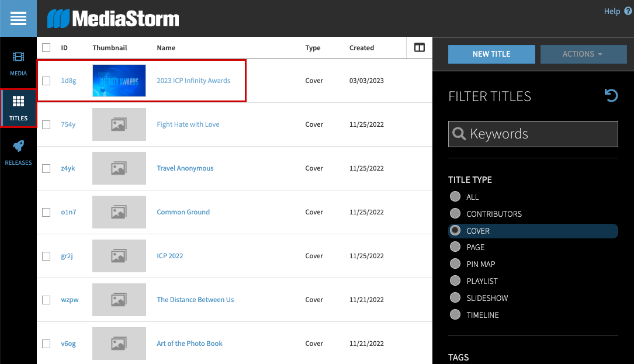Screen dimensions: 634x364
Task: Go to Titles grid icon
Action: (x=18, y=108)
